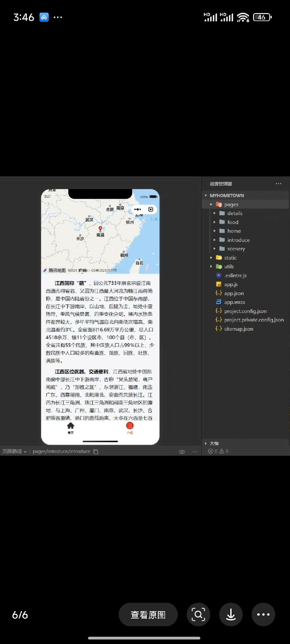Collapse the pages folder
The height and width of the screenshot is (644, 290).
point(211,204)
